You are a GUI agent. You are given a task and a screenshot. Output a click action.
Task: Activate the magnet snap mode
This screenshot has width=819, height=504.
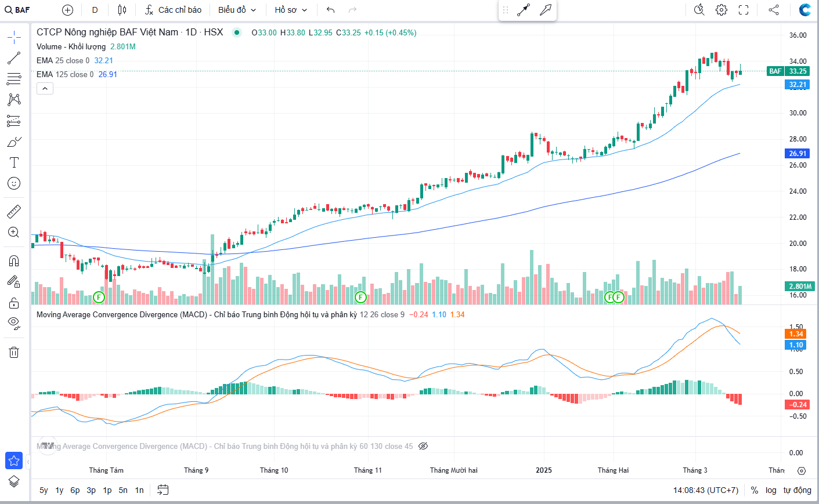point(14,260)
